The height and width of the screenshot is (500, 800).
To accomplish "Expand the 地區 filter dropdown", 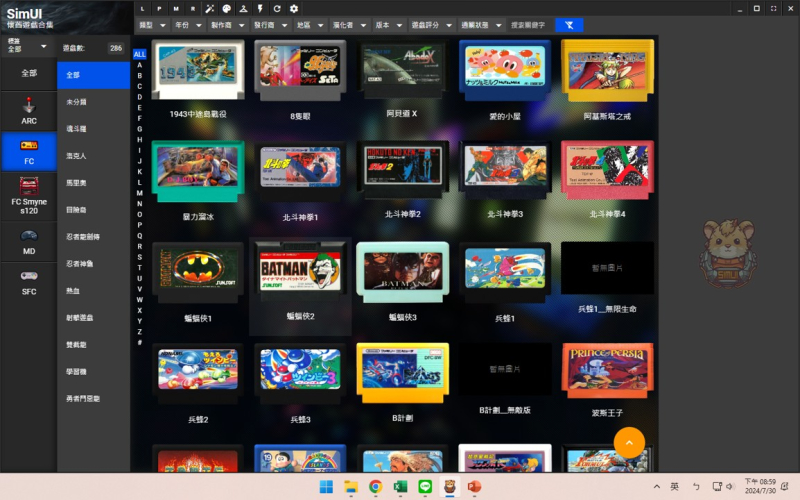I will (x=310, y=25).
